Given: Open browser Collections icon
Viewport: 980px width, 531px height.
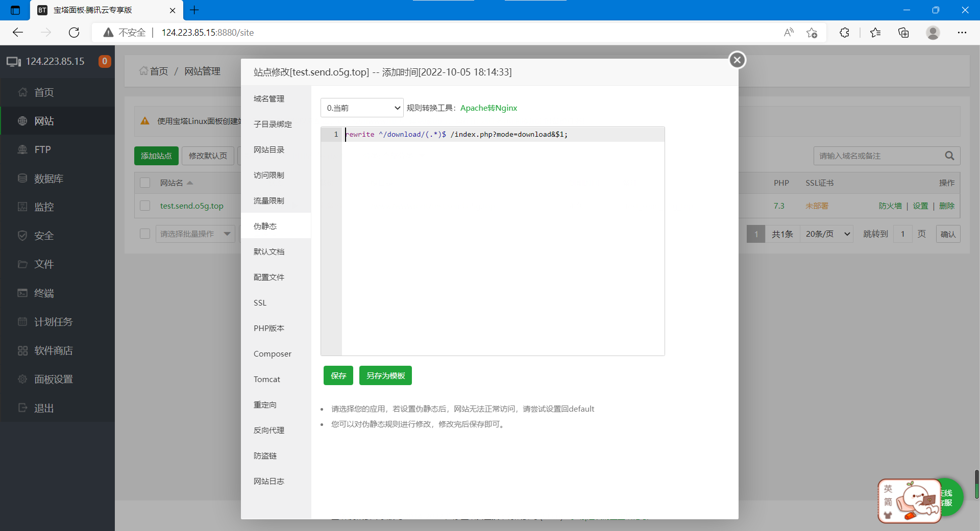Looking at the screenshot, I should (x=903, y=33).
